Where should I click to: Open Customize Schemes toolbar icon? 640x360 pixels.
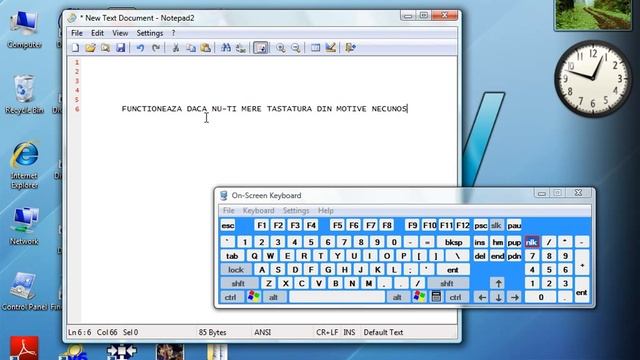pyautogui.click(x=331, y=48)
